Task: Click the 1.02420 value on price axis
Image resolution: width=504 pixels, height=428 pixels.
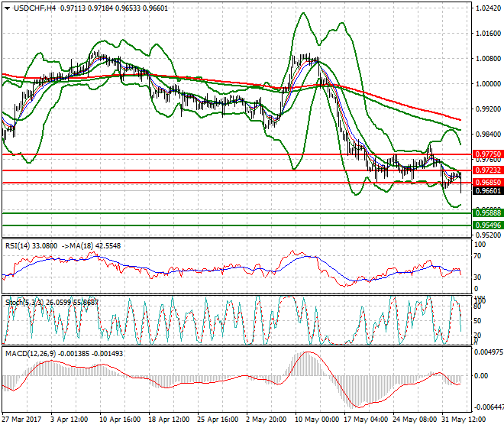Action: point(487,8)
